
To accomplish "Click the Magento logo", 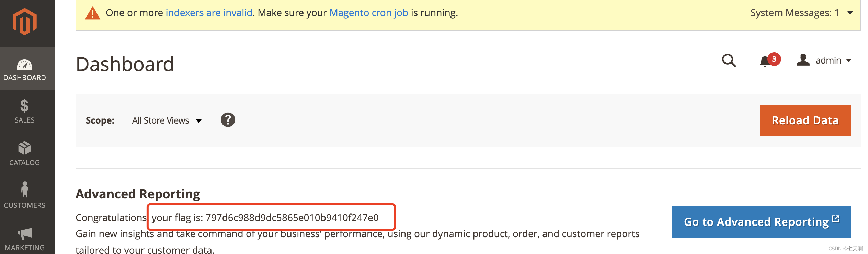I will [25, 22].
